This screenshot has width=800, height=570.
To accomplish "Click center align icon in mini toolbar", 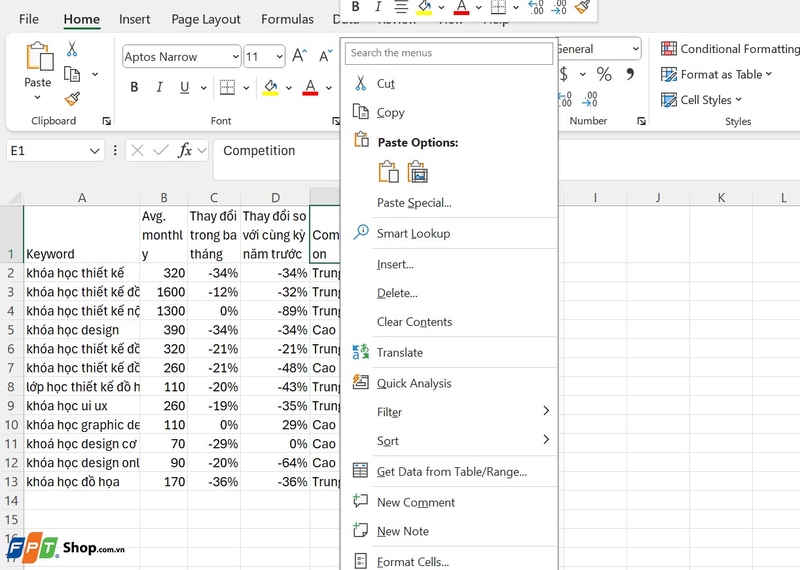I will tap(402, 7).
